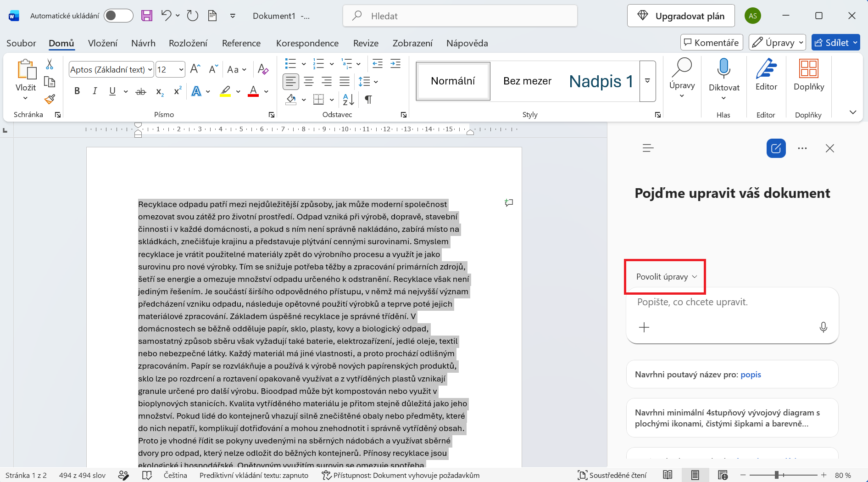This screenshot has width=868, height=482.
Task: Open the Soubor menu
Action: [x=21, y=43]
